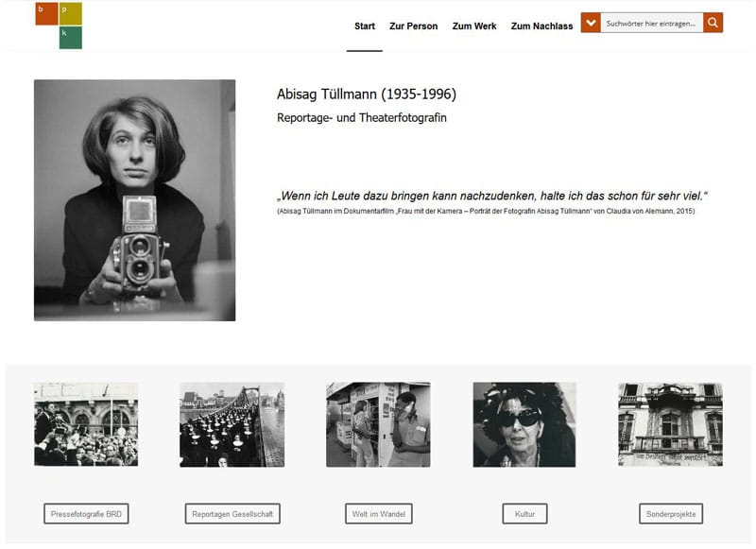Viewport: 756px width, 549px height.
Task: Click the orange magnifier search icon
Action: [713, 23]
